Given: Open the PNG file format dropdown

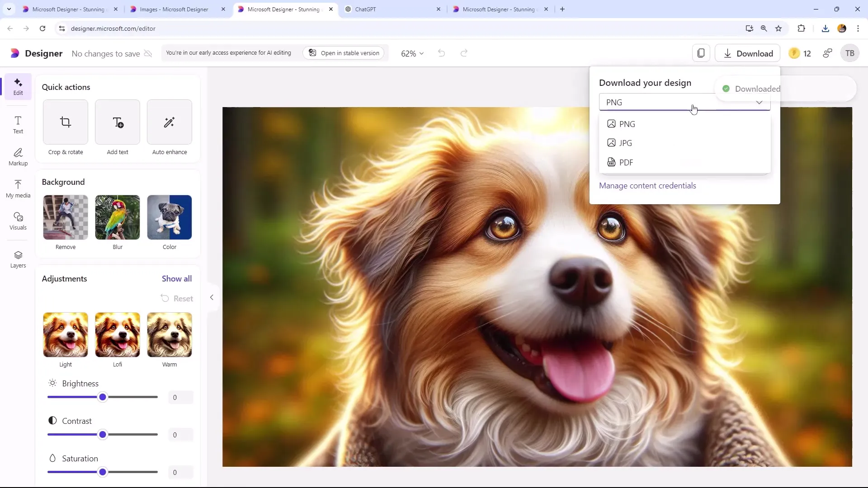Looking at the screenshot, I should (684, 102).
